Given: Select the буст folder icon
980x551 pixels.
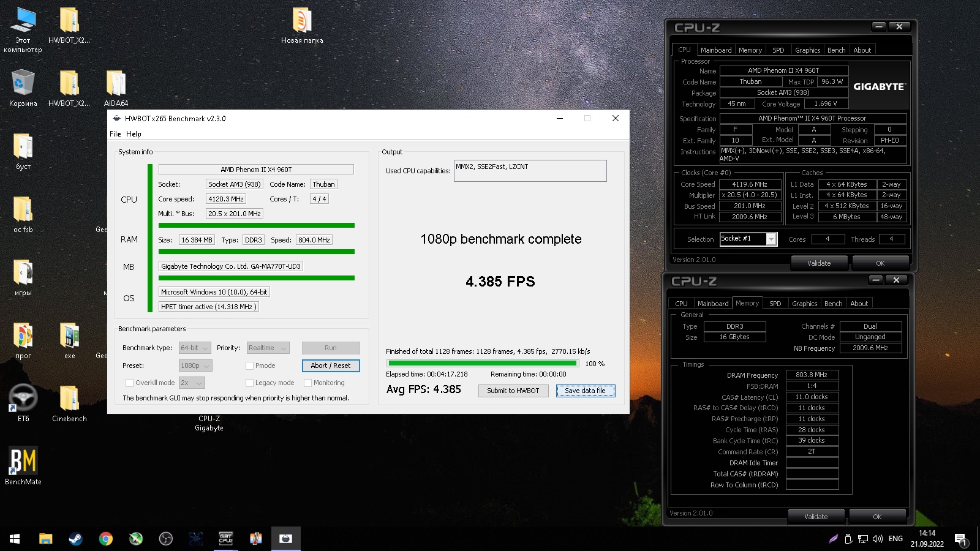Looking at the screenshot, I should click(23, 152).
